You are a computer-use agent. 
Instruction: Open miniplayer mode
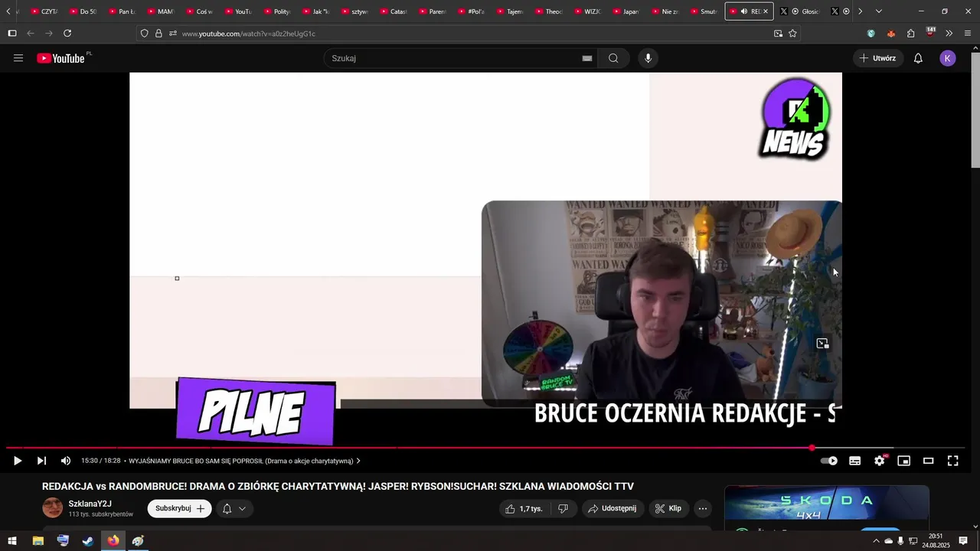tap(903, 461)
